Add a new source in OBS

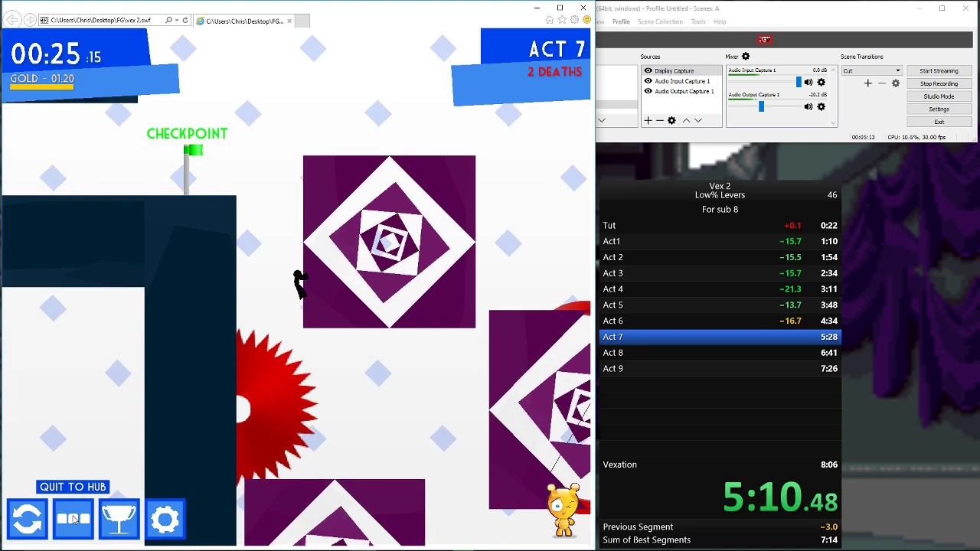pos(648,120)
